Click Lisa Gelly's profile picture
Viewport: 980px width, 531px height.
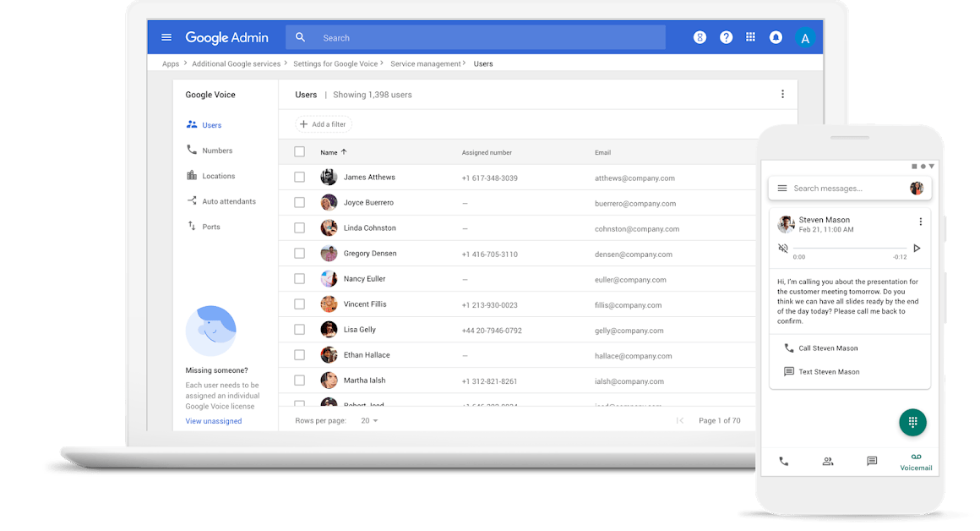[x=329, y=330]
